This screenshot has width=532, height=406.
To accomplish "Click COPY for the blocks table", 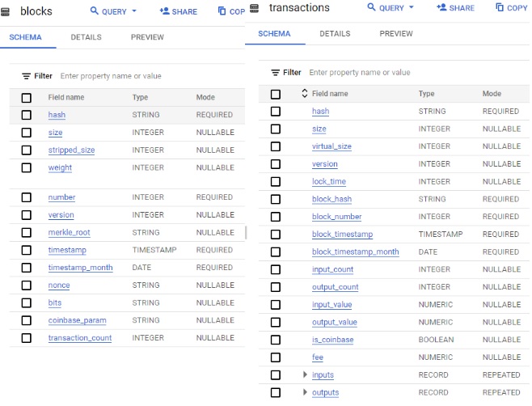I will [x=231, y=11].
